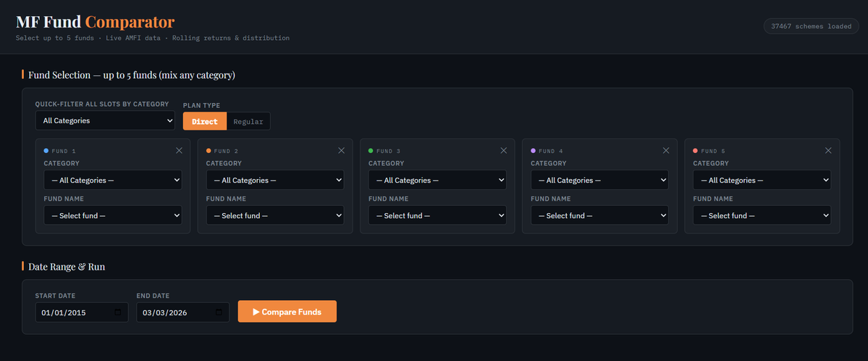
Task: Open calendar picker icon in End Date field
Action: pos(219,312)
